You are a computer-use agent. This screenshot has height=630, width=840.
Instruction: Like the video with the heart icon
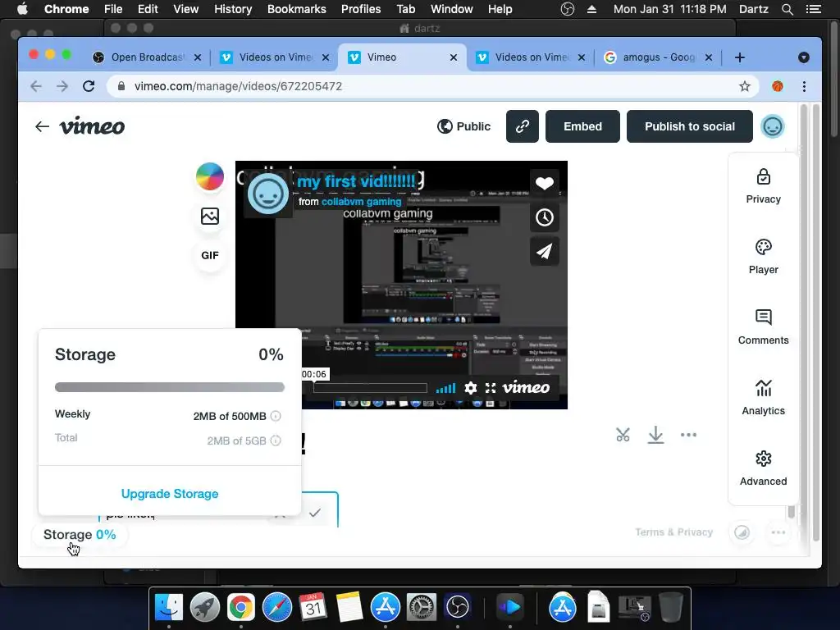pyautogui.click(x=545, y=184)
